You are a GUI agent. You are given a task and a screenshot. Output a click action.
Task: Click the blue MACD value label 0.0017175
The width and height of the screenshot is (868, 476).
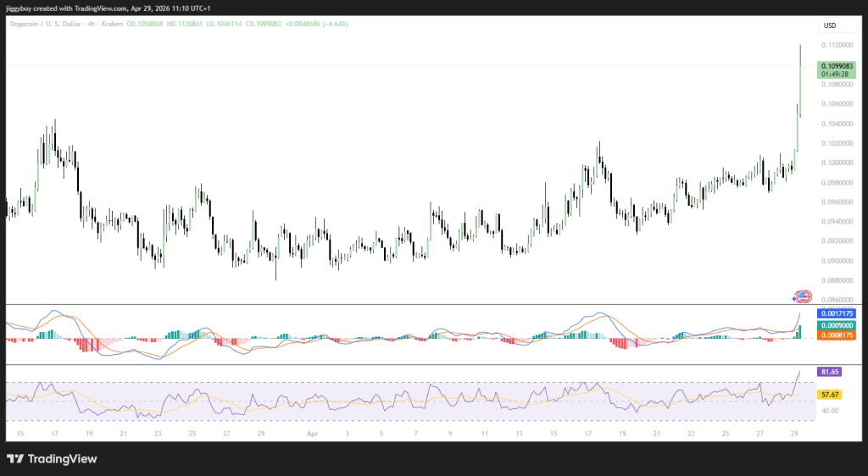[x=837, y=313]
